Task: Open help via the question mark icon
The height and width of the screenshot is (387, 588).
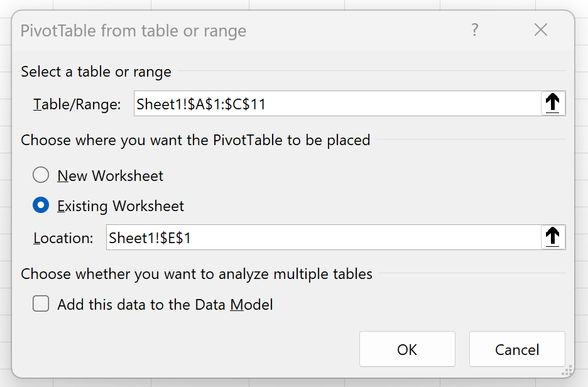Action: [475, 30]
